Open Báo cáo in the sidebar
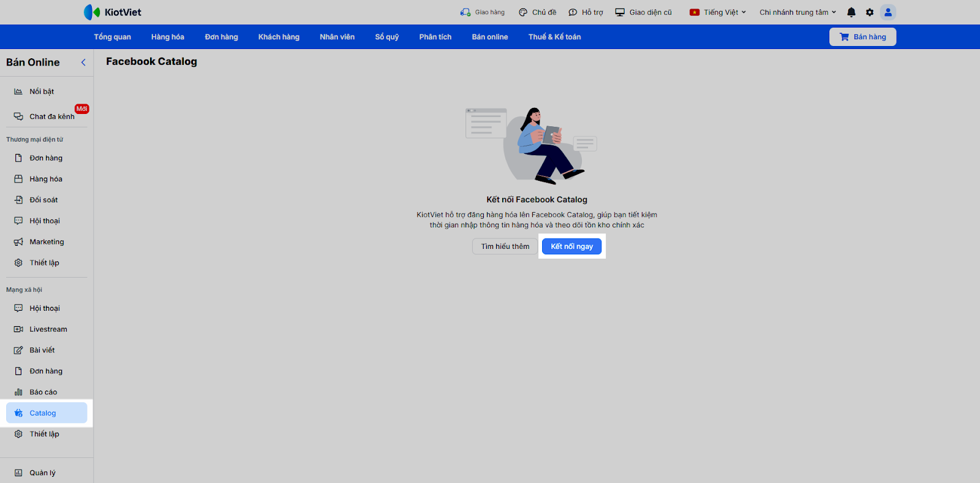 click(47, 392)
